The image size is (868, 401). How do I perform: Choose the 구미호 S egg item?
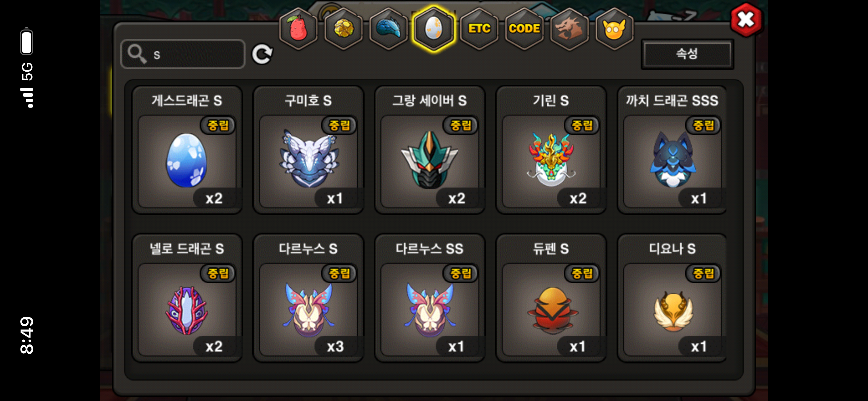(309, 150)
